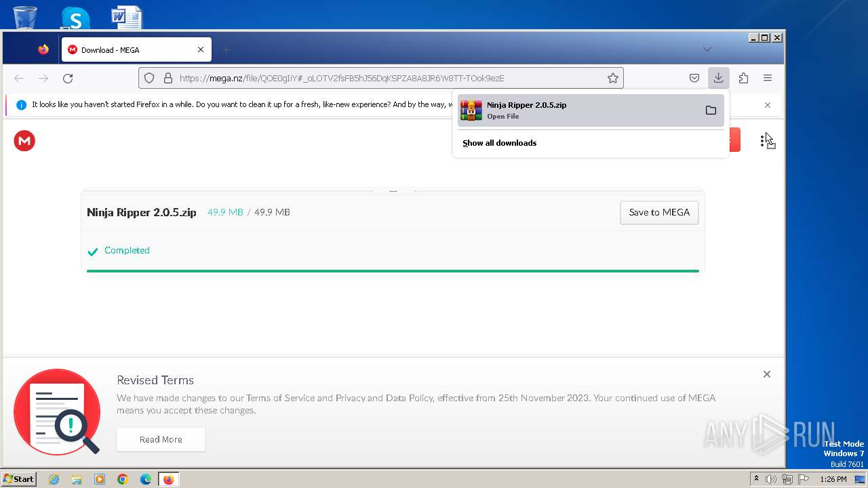Open Windows Explorer folder taskbar icon

pos(77,479)
